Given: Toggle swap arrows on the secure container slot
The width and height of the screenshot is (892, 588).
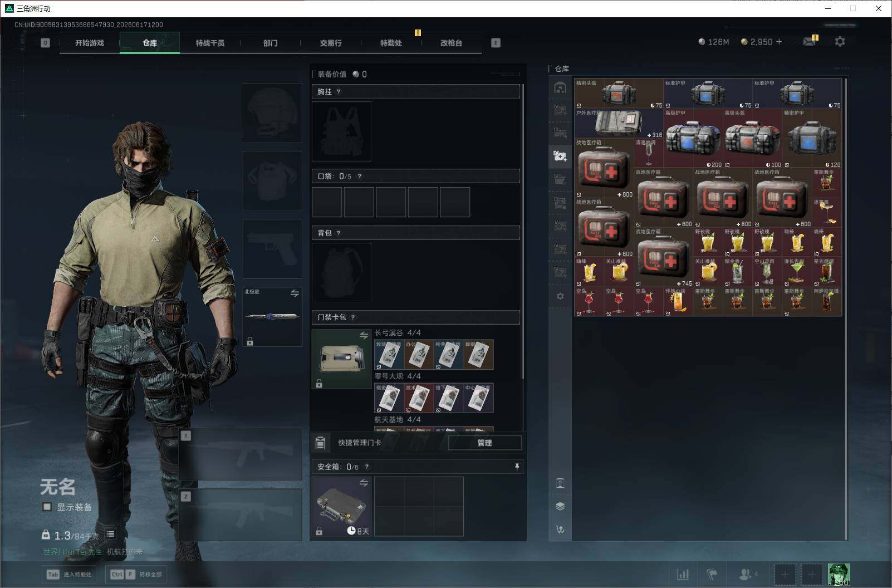Looking at the screenshot, I should pos(364,483).
